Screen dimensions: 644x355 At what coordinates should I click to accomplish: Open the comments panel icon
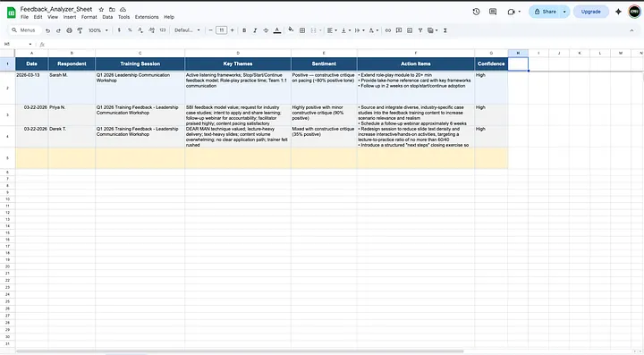pos(493,12)
